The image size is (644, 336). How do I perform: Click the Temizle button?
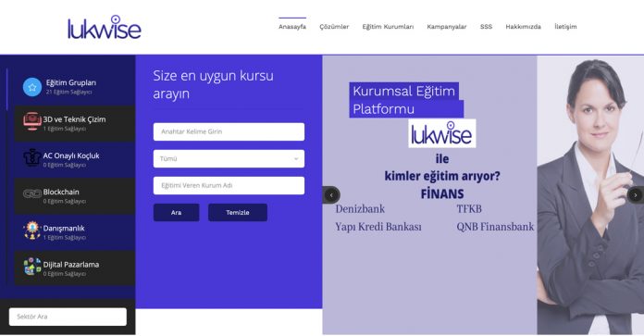point(238,212)
